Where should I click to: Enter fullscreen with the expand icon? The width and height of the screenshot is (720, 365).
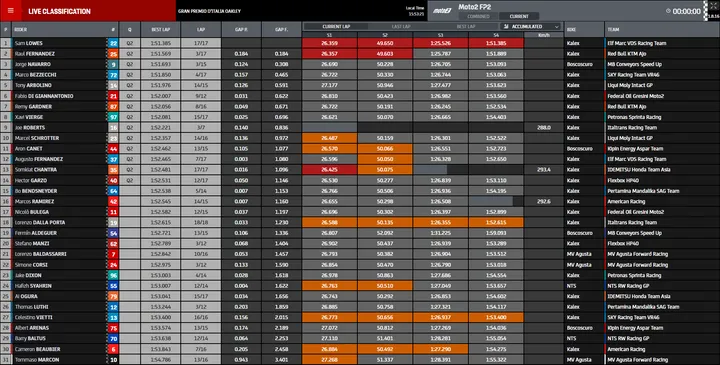(713, 6)
